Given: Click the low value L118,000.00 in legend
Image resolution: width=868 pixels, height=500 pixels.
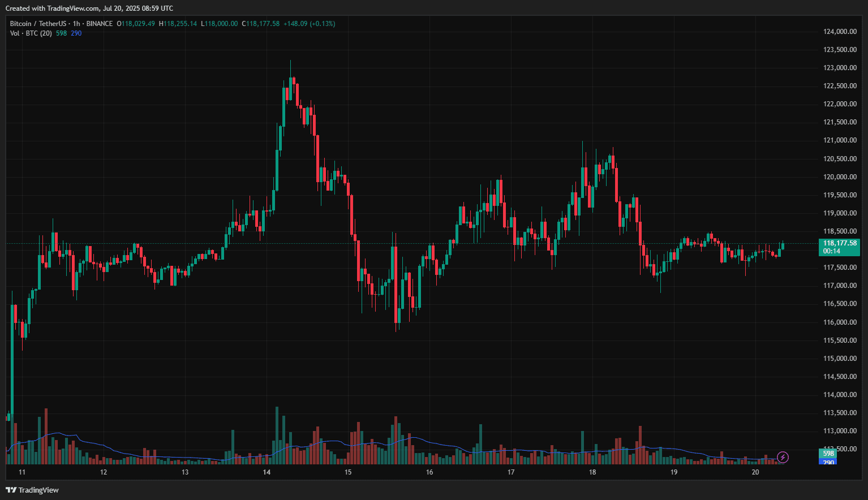Looking at the screenshot, I should click(220, 24).
